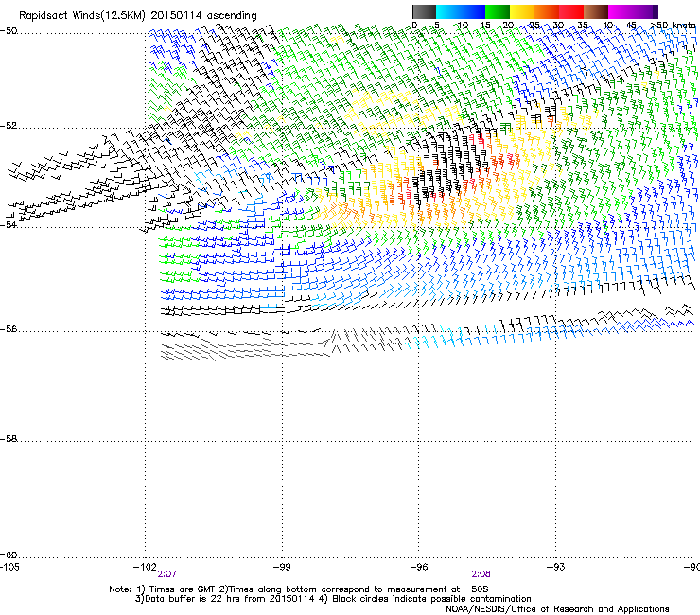Click the '>50 knots' legend label
Viewport: 700px width, 615px height.
pyautogui.click(x=673, y=26)
